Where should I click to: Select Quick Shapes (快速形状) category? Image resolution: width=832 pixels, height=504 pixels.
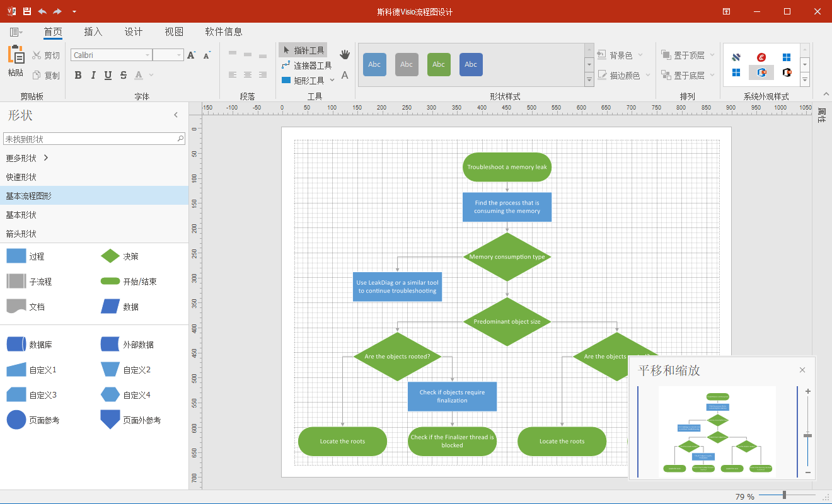pyautogui.click(x=94, y=177)
